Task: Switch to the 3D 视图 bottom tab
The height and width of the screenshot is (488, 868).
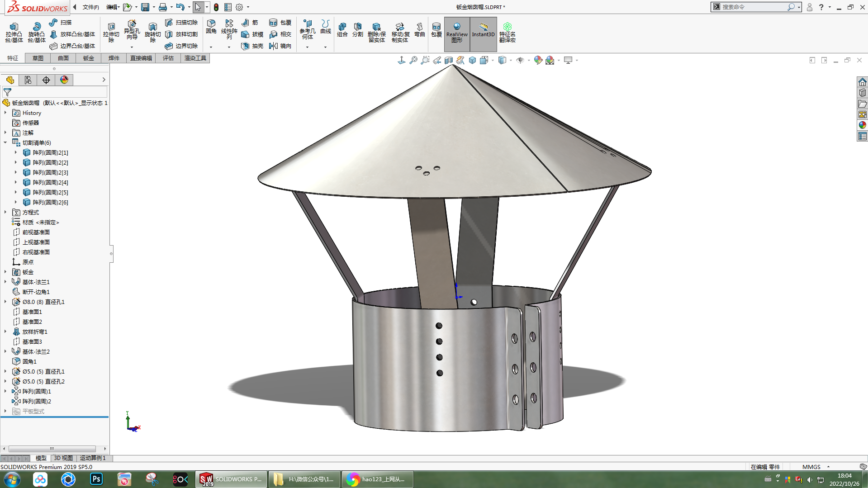Action: [63, 458]
